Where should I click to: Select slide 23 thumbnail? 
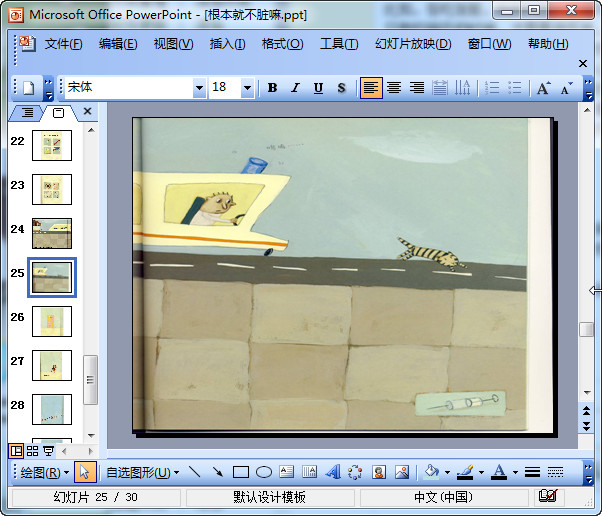coord(52,189)
